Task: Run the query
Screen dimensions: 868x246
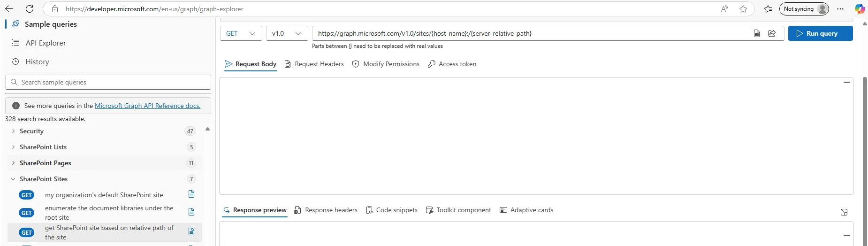Action: 820,33
